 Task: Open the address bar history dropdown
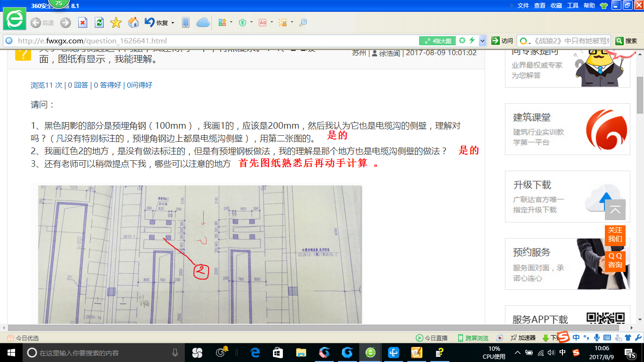coord(482,41)
